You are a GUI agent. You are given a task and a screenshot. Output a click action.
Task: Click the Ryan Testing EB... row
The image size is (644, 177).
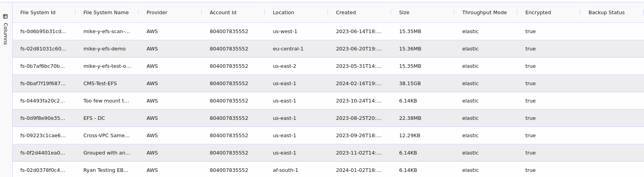106,170
